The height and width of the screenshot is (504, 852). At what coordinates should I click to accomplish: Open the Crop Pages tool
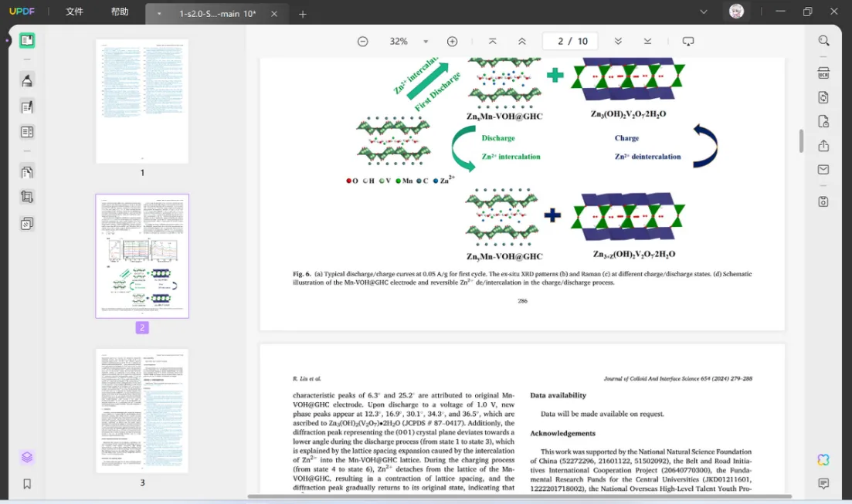pos(26,197)
